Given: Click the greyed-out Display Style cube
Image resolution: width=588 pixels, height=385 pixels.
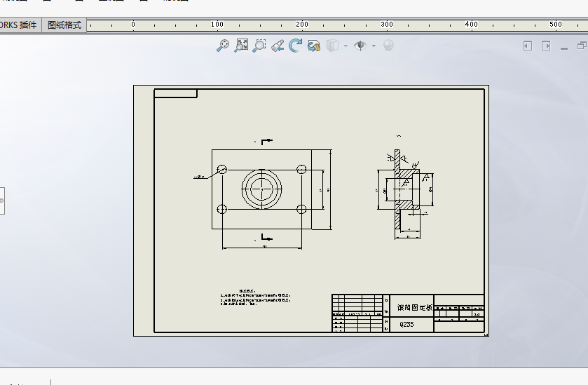Looking at the screenshot, I should click(x=332, y=46).
